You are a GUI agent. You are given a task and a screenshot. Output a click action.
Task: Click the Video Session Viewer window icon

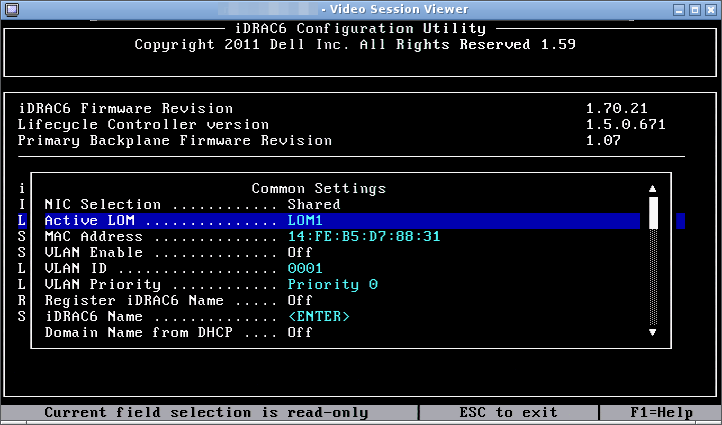click(12, 9)
